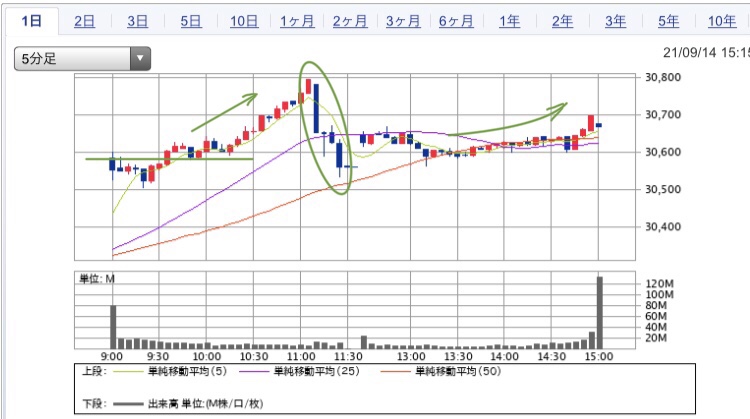Click the 30,400 price axis label
The height and width of the screenshot is (419, 750).
click(663, 227)
